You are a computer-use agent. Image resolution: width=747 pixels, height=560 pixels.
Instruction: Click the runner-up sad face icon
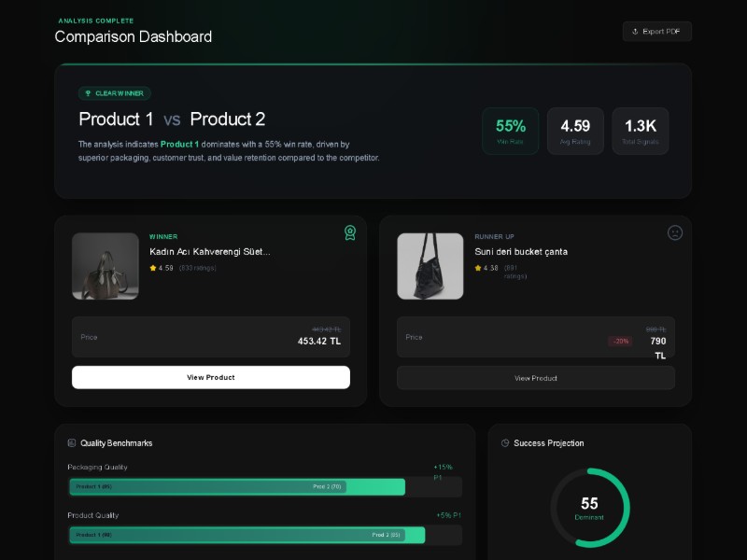pyautogui.click(x=675, y=232)
